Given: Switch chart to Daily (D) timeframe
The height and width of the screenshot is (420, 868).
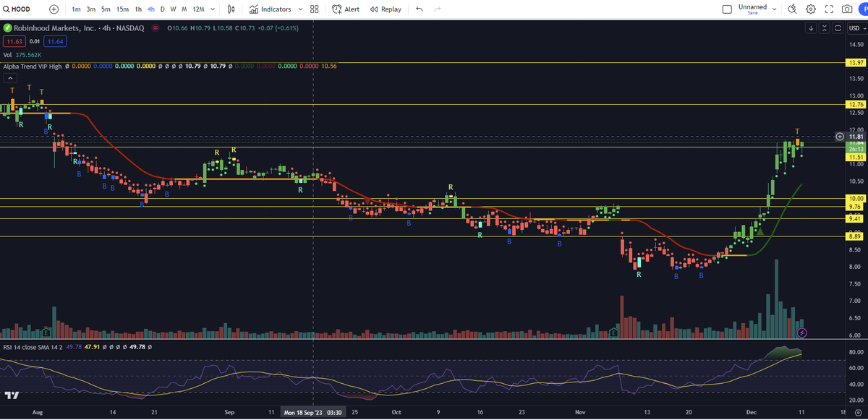Looking at the screenshot, I should pyautogui.click(x=162, y=9).
